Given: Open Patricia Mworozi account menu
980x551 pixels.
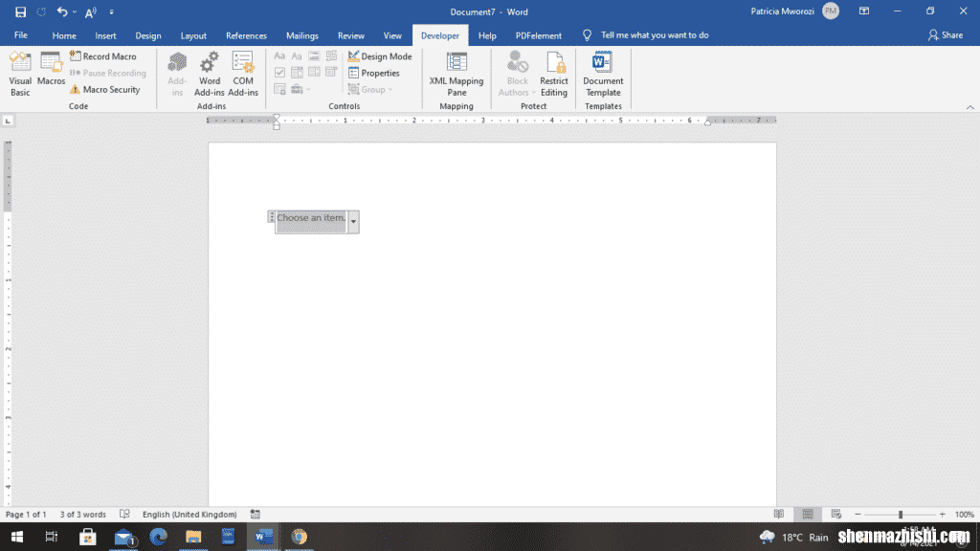Looking at the screenshot, I should click(x=794, y=11).
